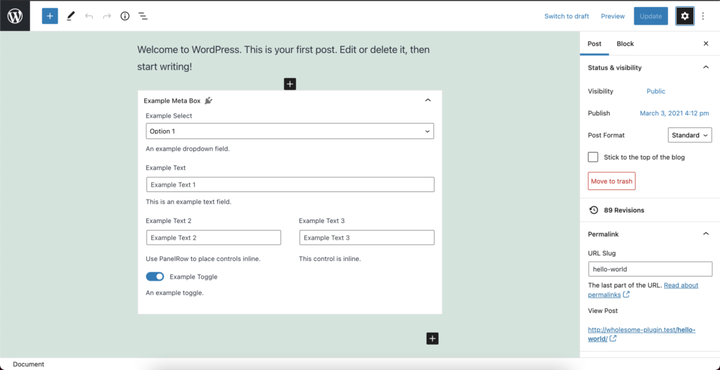Open the Example Select dropdown showing Option 1
This screenshot has width=720, height=370.
click(x=290, y=131)
